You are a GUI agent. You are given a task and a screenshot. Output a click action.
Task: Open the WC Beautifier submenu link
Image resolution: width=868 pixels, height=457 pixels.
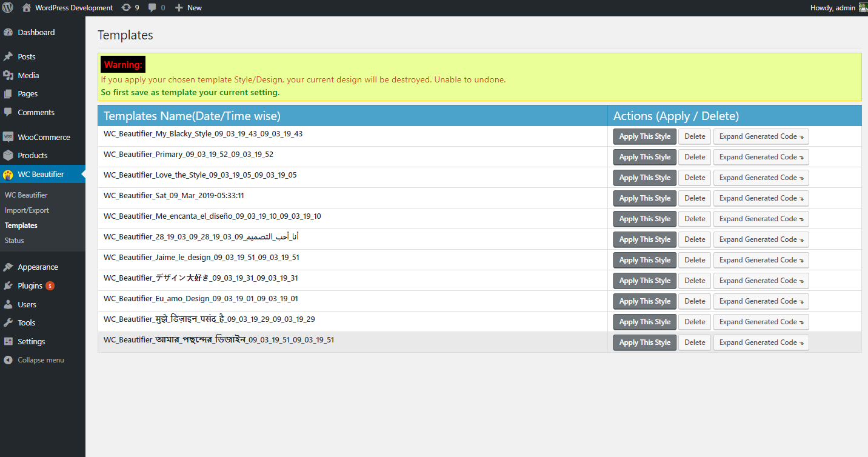(26, 195)
